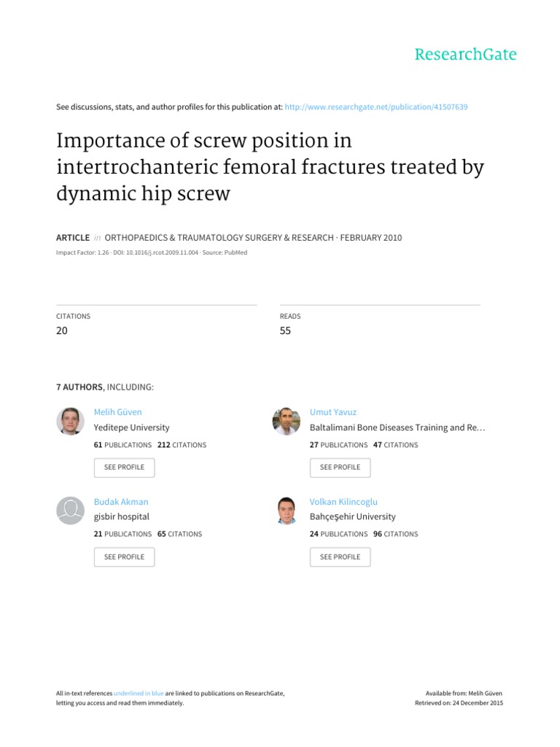Click Budak Akman's placeholder avatar icon

coord(71,511)
